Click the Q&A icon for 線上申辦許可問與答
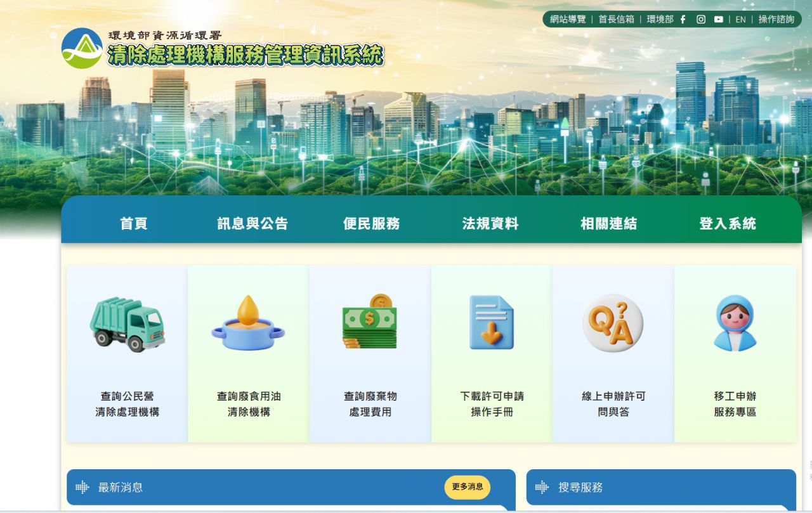The height and width of the screenshot is (513, 812). tap(611, 323)
